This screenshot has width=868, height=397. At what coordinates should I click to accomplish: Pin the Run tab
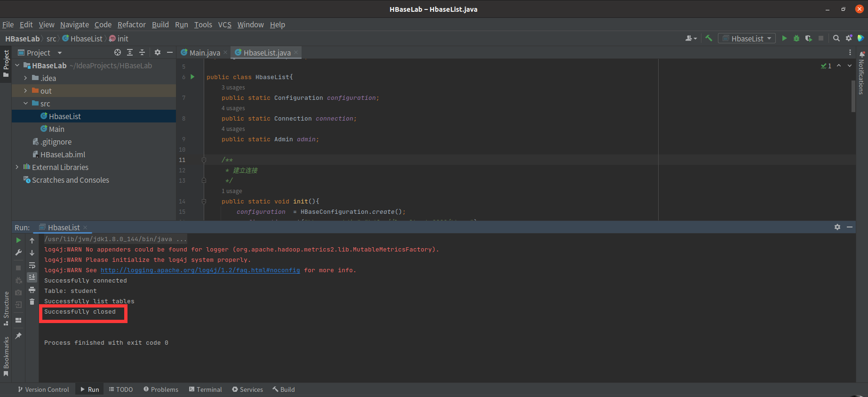[18, 336]
